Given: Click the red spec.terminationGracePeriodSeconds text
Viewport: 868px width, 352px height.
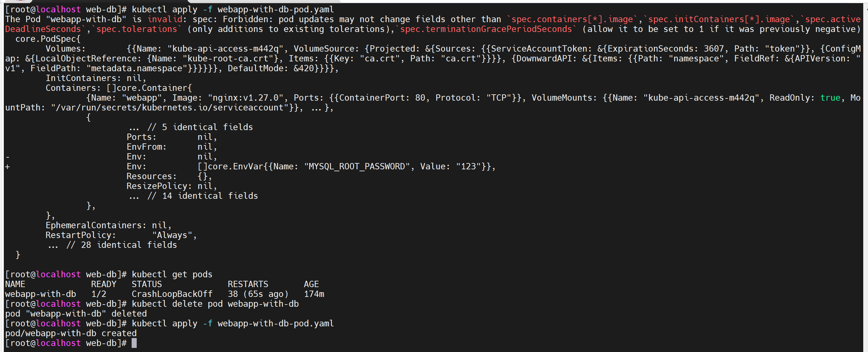Looking at the screenshot, I should 486,29.
